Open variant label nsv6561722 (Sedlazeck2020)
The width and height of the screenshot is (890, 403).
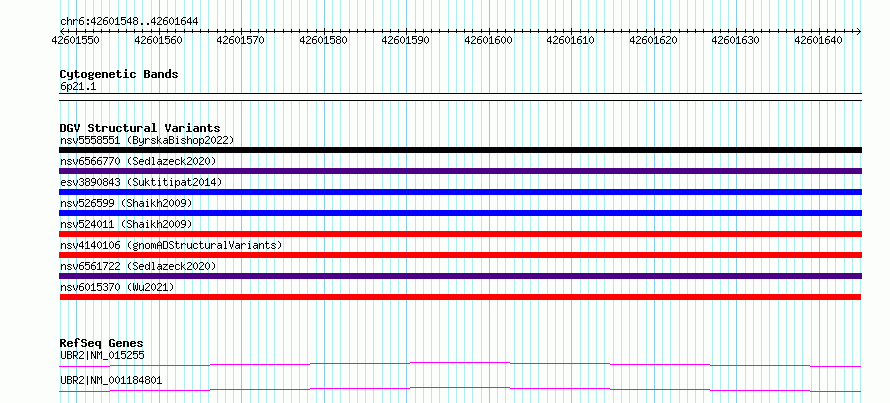pyautogui.click(x=138, y=266)
